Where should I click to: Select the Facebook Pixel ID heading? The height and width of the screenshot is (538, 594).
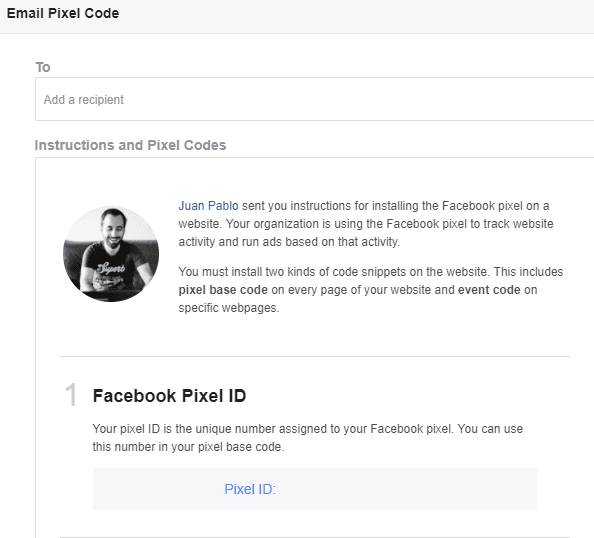[x=169, y=396]
